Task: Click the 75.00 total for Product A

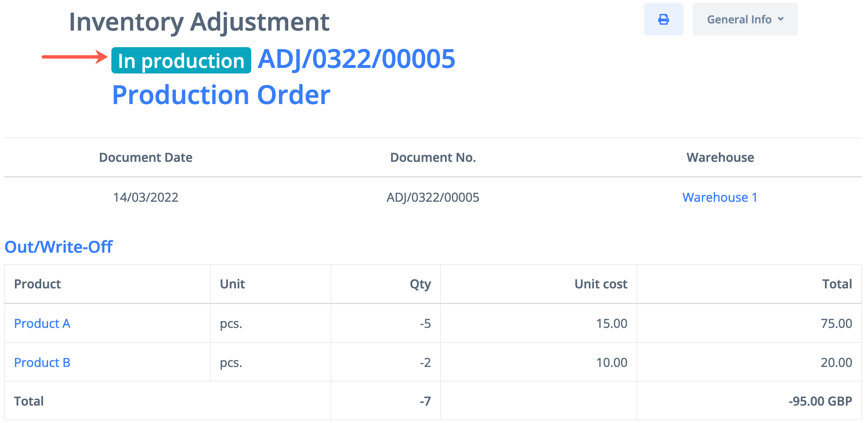Action: pos(836,324)
